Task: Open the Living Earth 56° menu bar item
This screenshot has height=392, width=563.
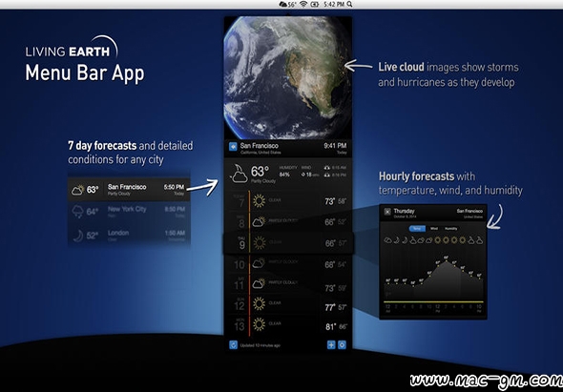Action: tap(287, 5)
